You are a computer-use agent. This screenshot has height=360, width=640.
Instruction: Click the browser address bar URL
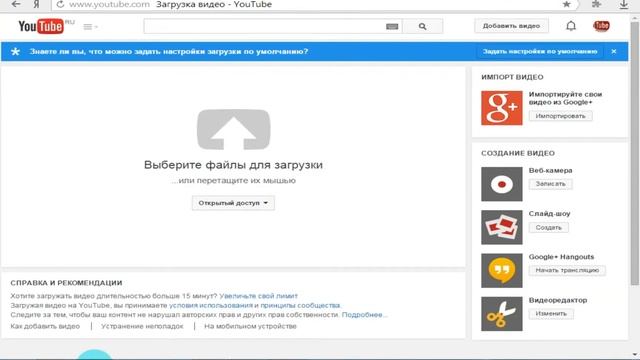pos(109,4)
